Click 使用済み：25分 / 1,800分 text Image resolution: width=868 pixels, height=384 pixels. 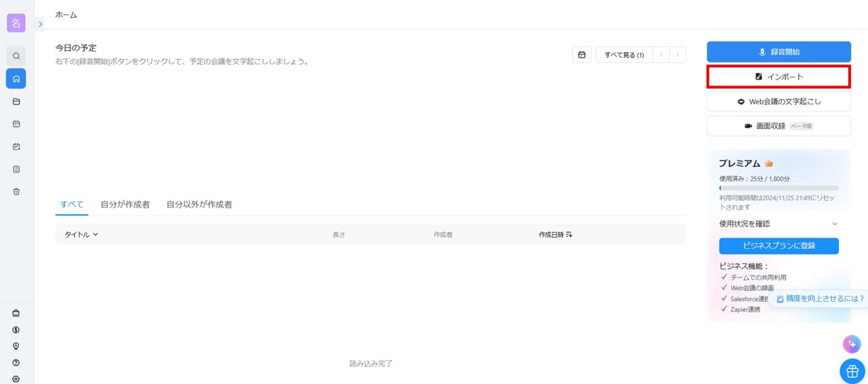tap(754, 178)
